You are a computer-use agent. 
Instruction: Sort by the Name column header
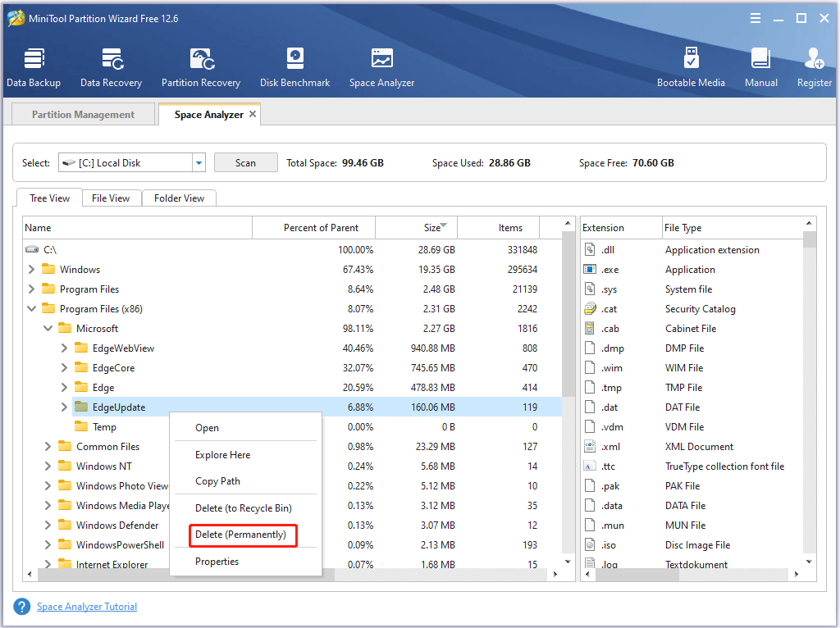pyautogui.click(x=137, y=228)
